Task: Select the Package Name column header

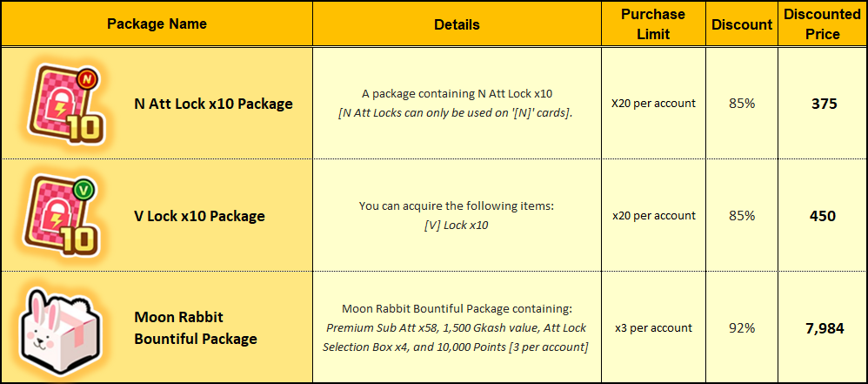Action: coord(157,24)
